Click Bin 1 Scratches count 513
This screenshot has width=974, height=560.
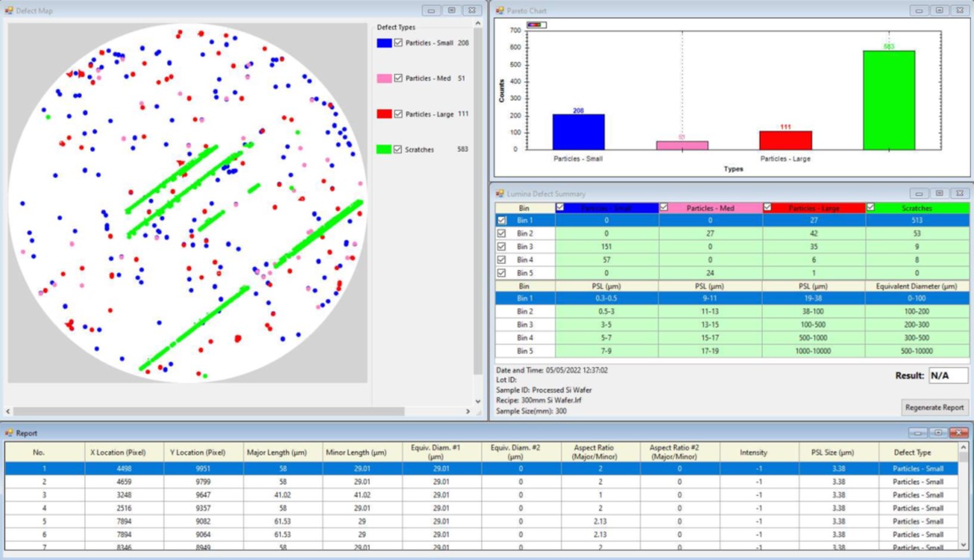click(917, 221)
